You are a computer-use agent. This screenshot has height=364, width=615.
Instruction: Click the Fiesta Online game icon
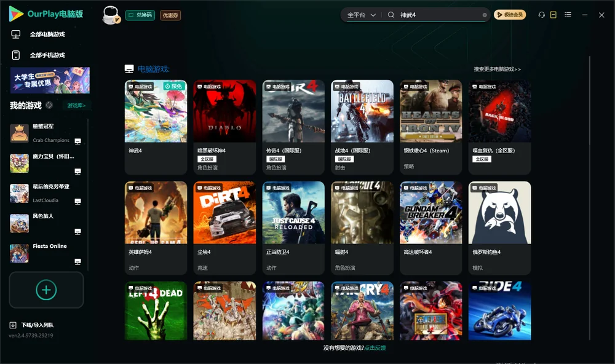pos(19,253)
